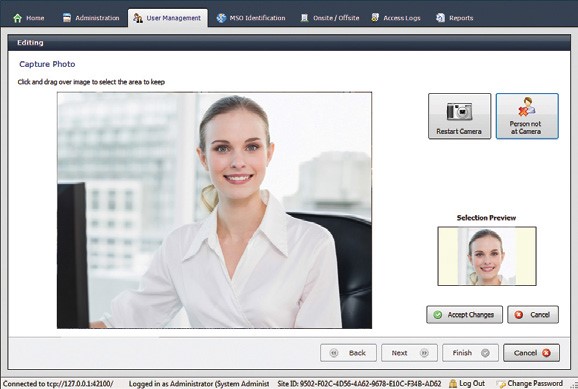Click on the captured photo image
This screenshot has width=578, height=389.
pos(215,210)
